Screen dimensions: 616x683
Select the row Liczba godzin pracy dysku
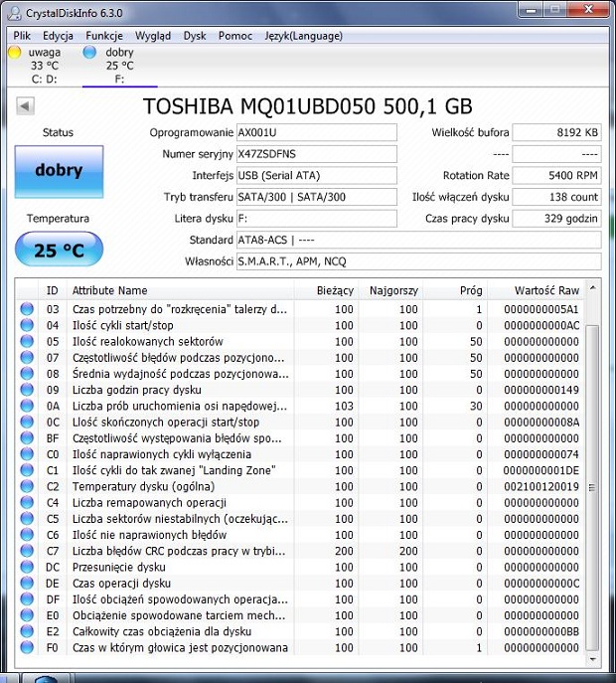tap(300, 390)
